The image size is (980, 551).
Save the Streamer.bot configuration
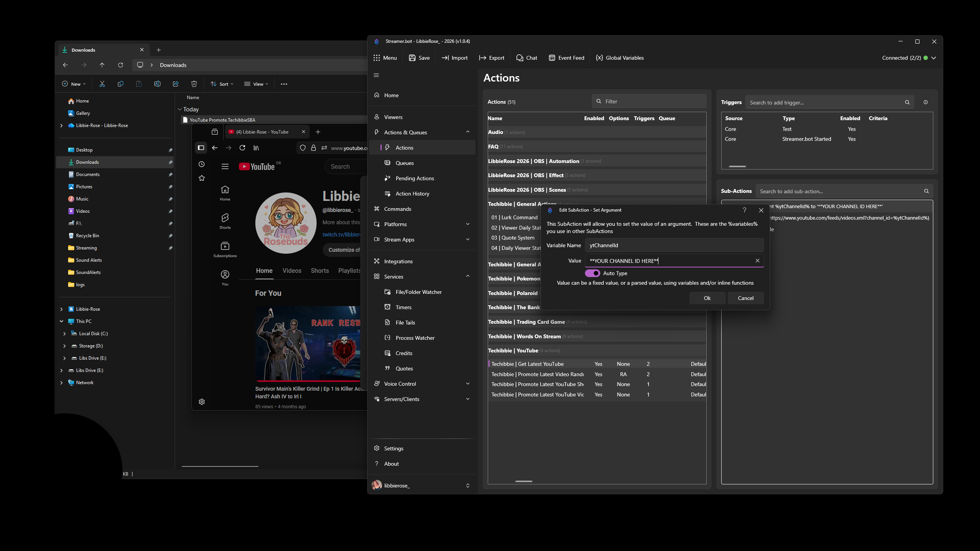tap(419, 58)
